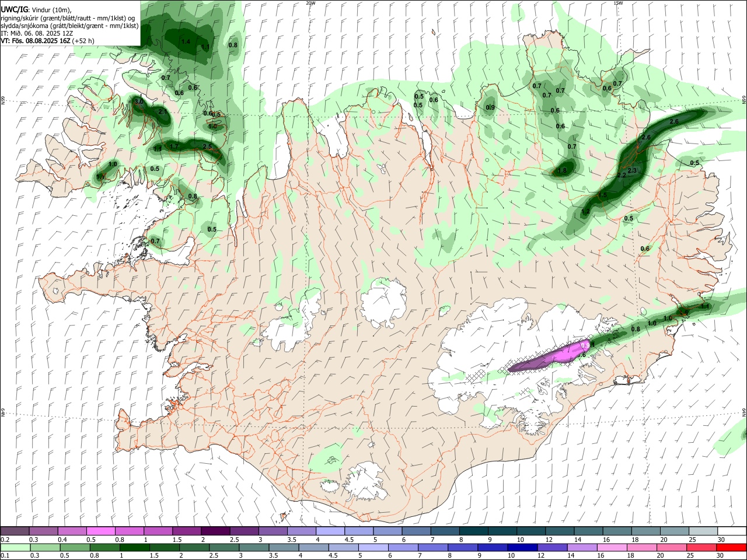Click the bright pink snow swatch between 0.5 and 0.8

pyautogui.click(x=100, y=531)
